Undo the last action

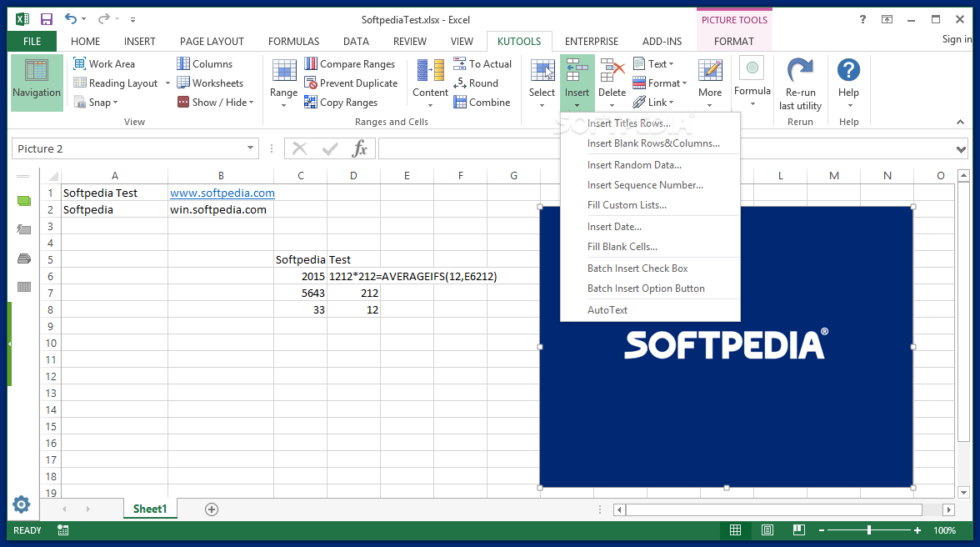tap(71, 19)
